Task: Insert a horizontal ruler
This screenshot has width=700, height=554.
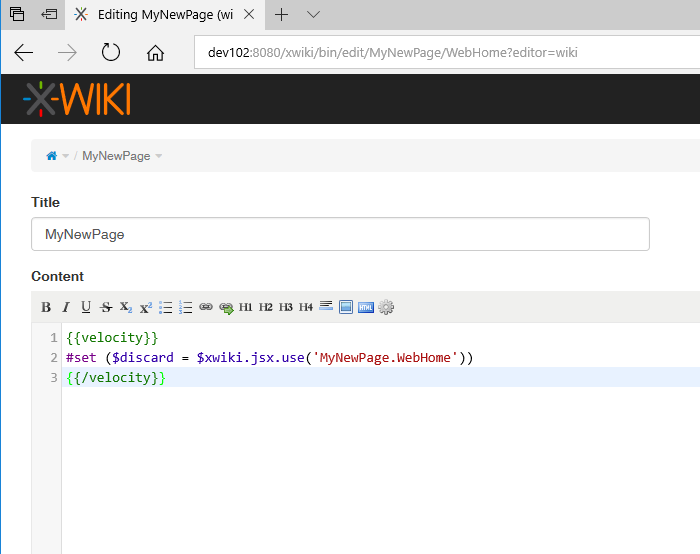Action: pyautogui.click(x=326, y=306)
